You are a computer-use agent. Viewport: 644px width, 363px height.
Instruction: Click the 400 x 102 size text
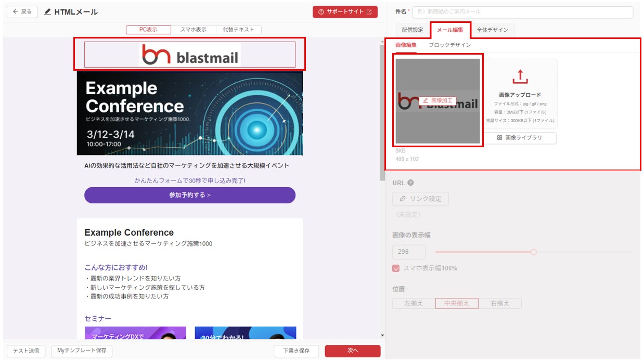(407, 159)
